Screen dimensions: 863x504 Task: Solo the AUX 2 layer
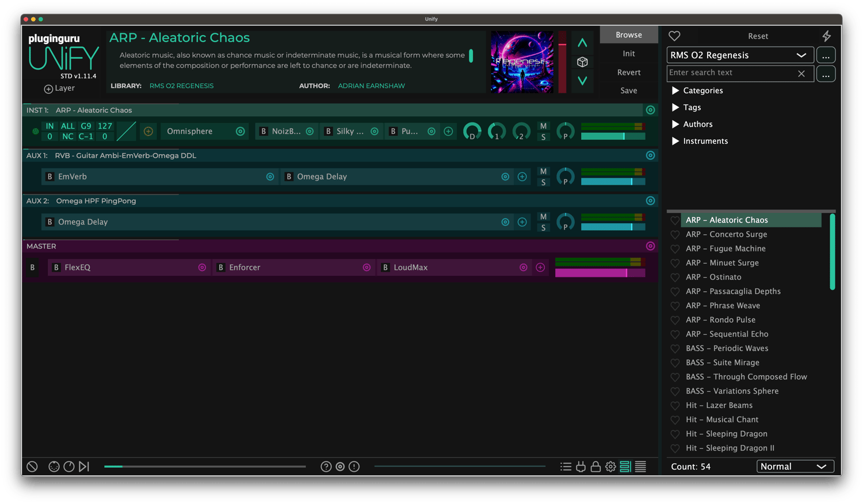tap(543, 228)
